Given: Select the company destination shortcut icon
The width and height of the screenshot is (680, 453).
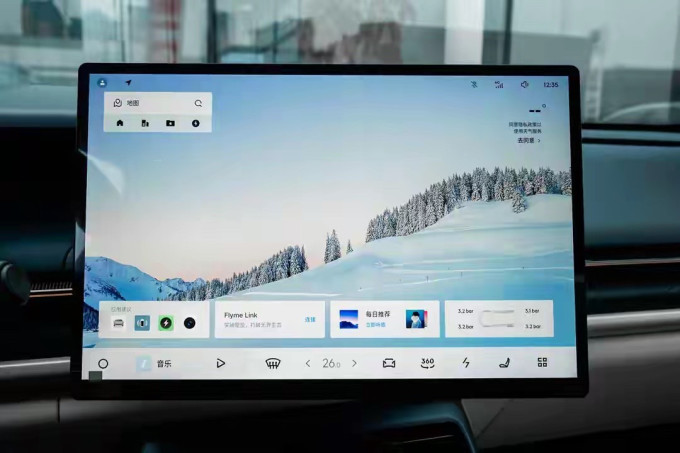Looking at the screenshot, I should tap(145, 124).
